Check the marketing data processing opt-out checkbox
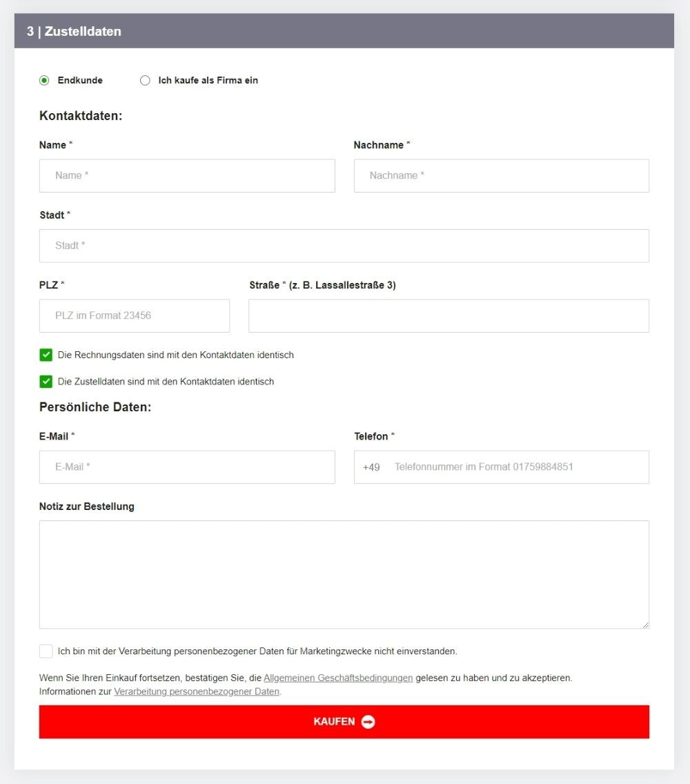The width and height of the screenshot is (690, 784). point(46,651)
